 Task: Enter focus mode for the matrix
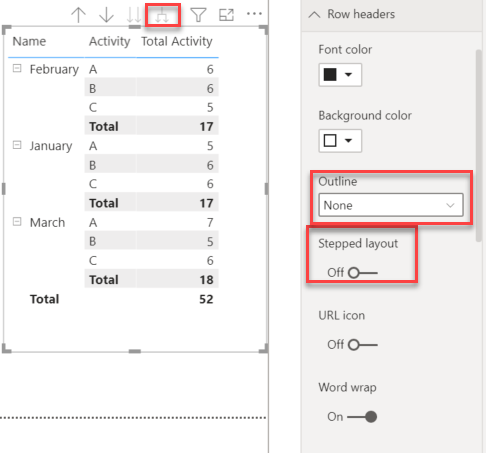click(x=226, y=15)
